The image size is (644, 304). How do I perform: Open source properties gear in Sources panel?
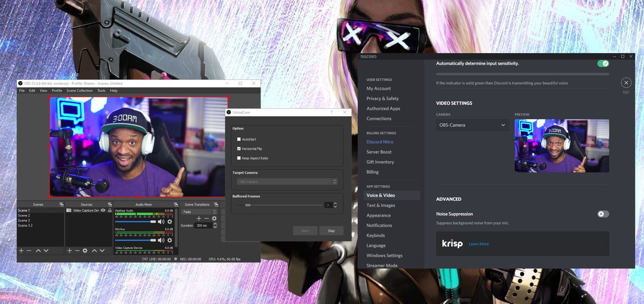85,251
